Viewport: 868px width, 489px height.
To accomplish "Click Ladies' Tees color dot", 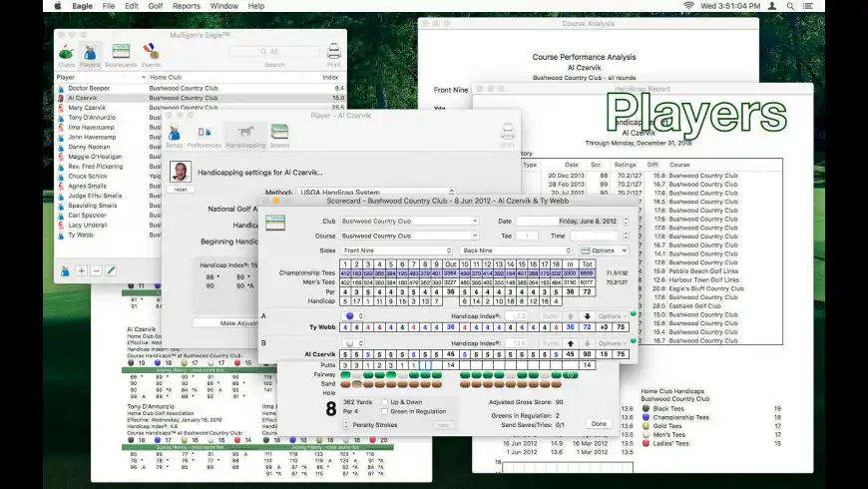I will tap(646, 443).
